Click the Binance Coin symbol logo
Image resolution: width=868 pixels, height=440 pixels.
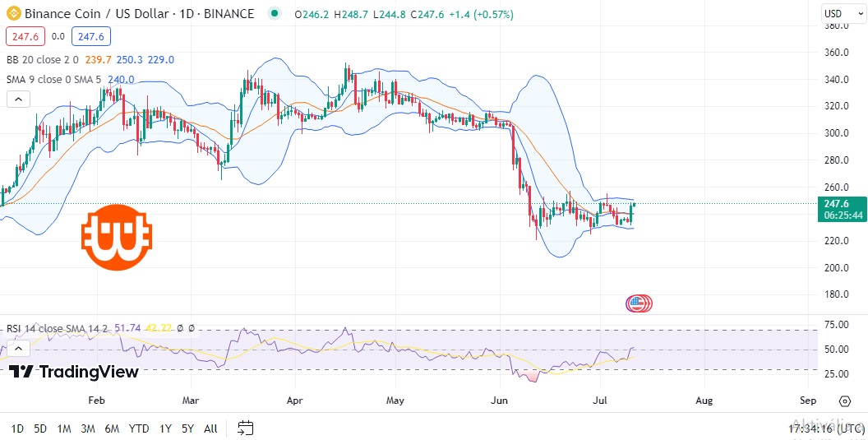coord(12,14)
